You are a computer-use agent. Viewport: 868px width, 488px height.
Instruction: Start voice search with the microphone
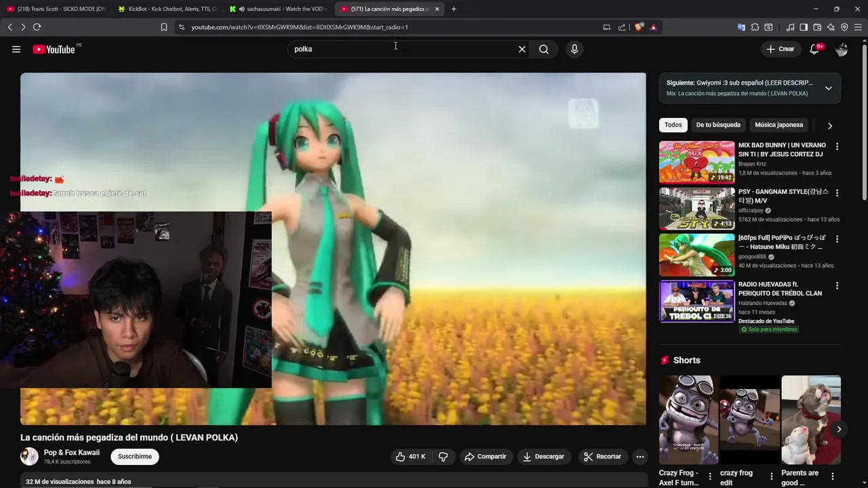(x=574, y=49)
